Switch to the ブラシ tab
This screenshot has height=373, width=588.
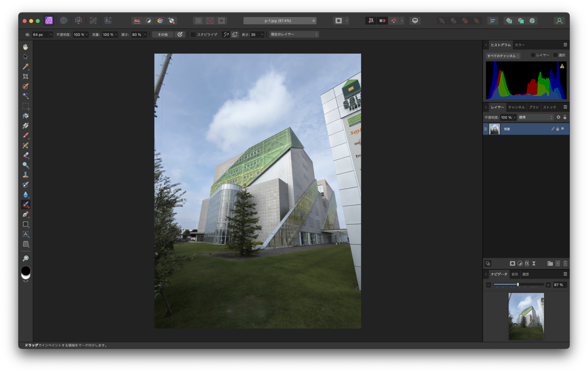coord(534,107)
